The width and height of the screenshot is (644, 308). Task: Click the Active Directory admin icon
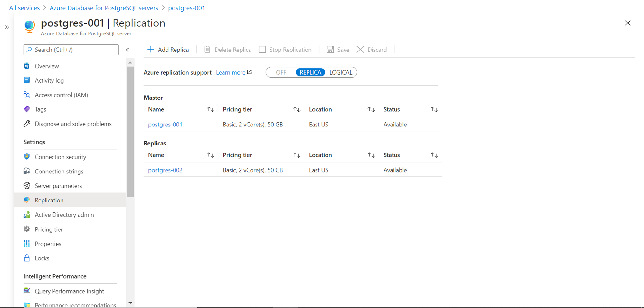[x=27, y=215]
